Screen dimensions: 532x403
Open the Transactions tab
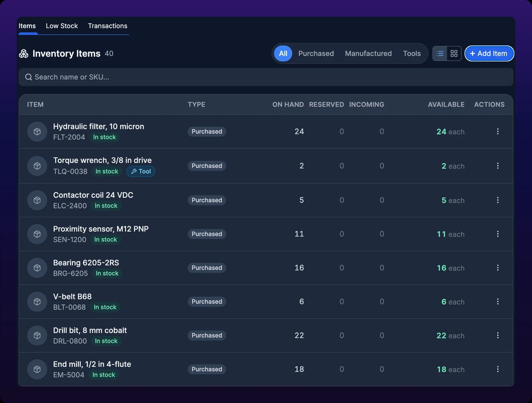tap(107, 26)
